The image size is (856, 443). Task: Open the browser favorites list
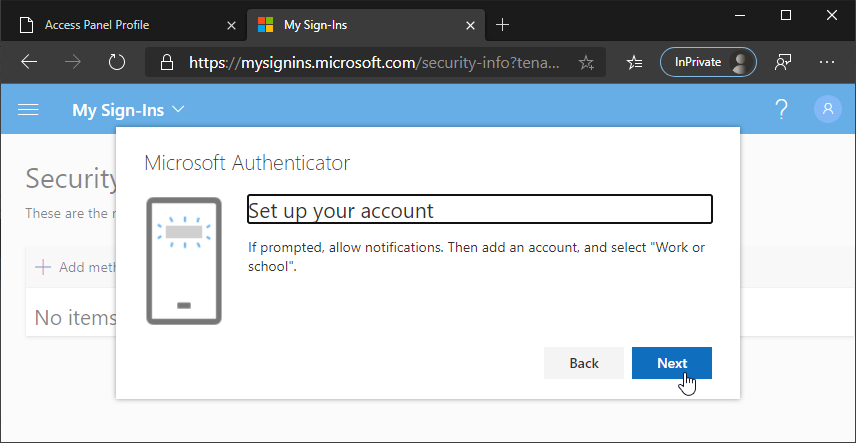[634, 63]
